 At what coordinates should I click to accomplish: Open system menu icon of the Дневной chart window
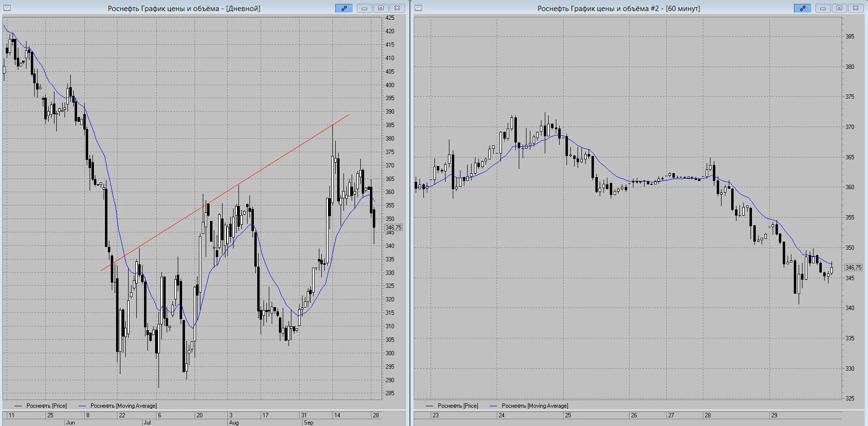tap(7, 8)
